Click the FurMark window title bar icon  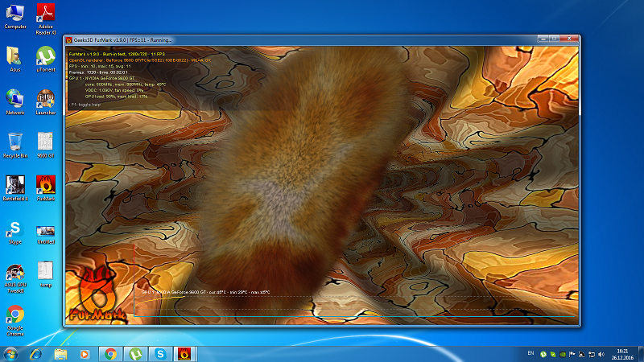(69, 39)
